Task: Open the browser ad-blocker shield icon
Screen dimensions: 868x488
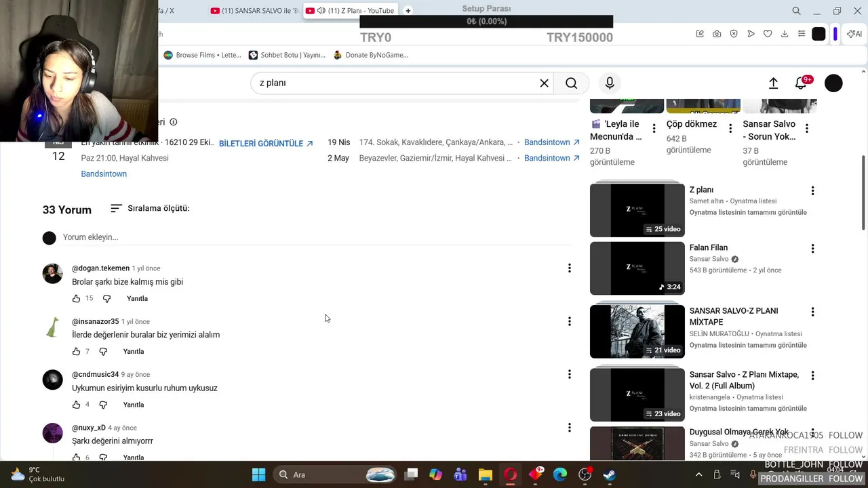Action: click(x=734, y=34)
